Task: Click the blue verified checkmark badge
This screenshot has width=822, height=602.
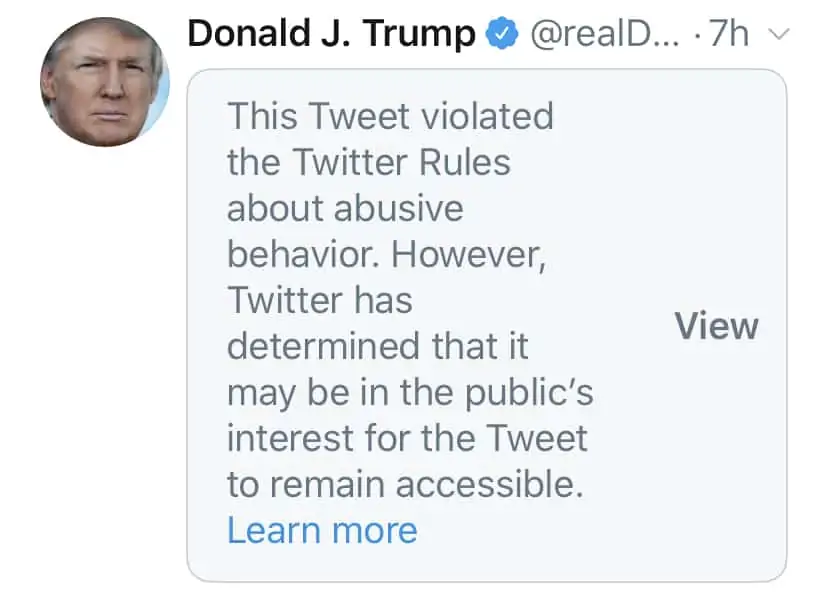Action: [502, 33]
